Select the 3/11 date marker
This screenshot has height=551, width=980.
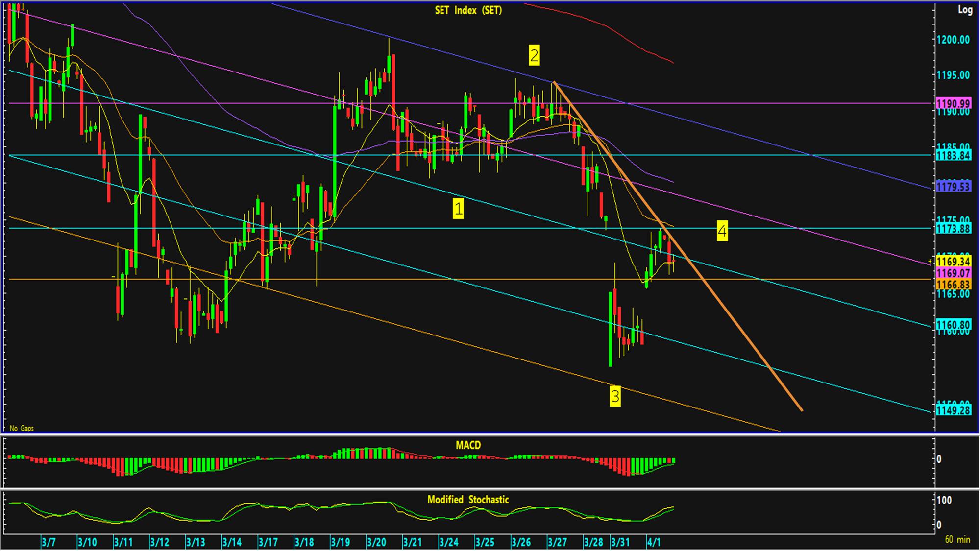123,542
